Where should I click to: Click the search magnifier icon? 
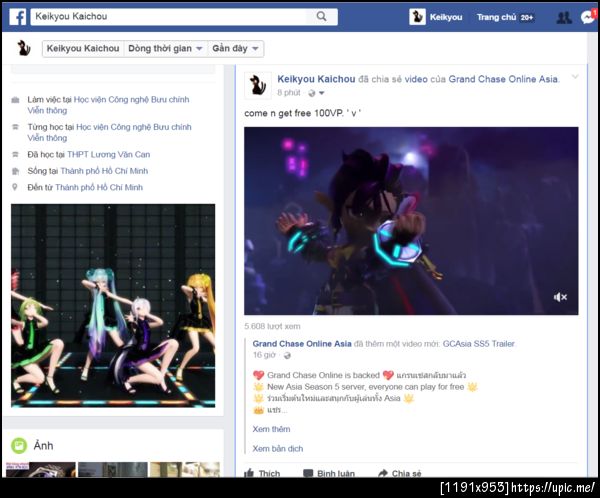pos(321,16)
